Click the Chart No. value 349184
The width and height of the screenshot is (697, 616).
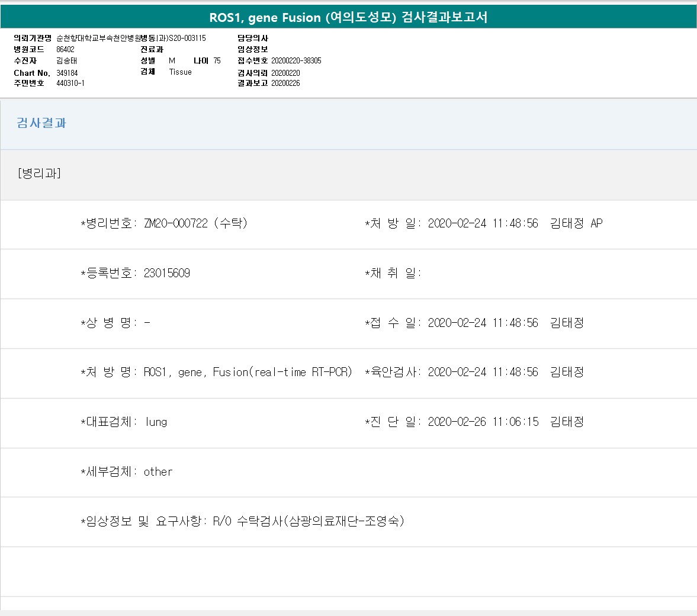point(67,73)
